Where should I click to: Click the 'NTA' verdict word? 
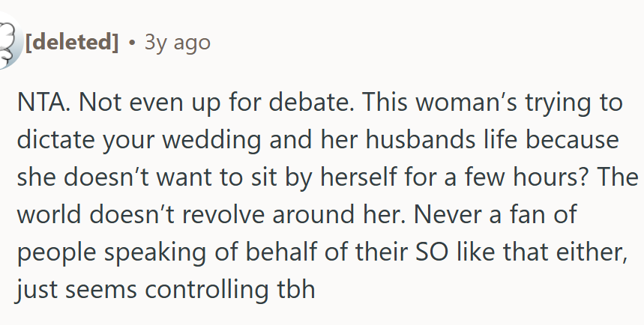40,104
